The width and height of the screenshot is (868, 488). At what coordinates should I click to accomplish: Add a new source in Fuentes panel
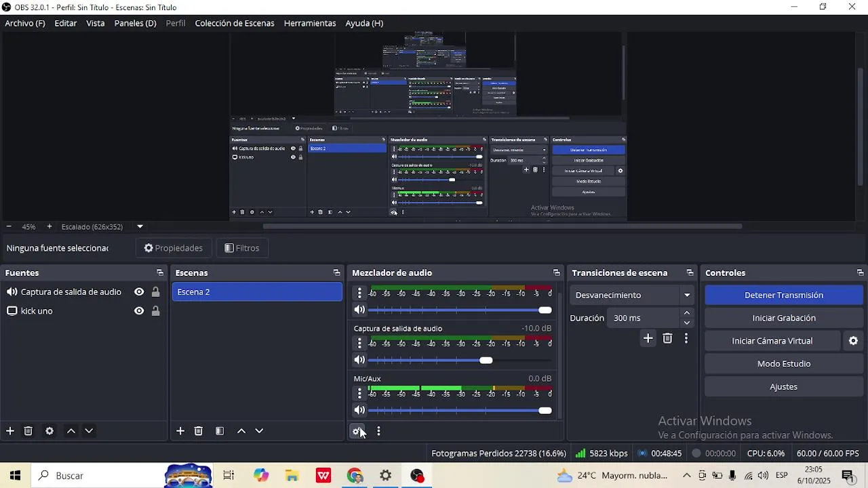click(x=10, y=431)
